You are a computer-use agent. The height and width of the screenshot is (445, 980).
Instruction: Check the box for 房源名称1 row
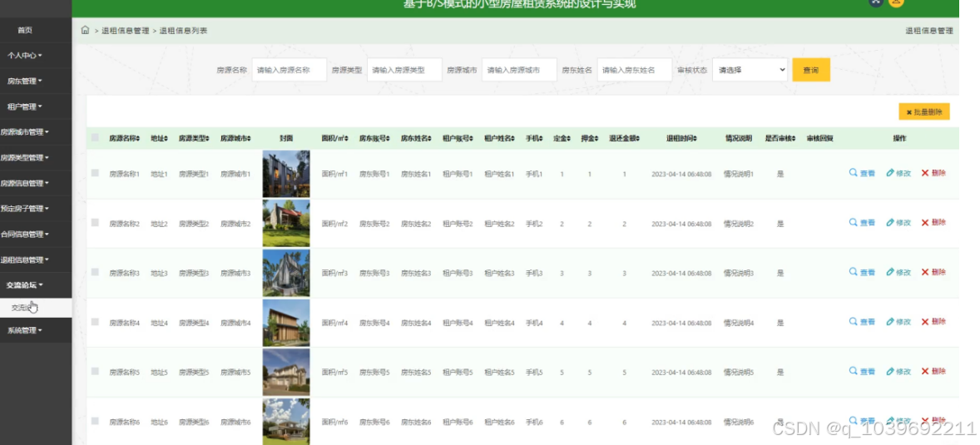95,172
